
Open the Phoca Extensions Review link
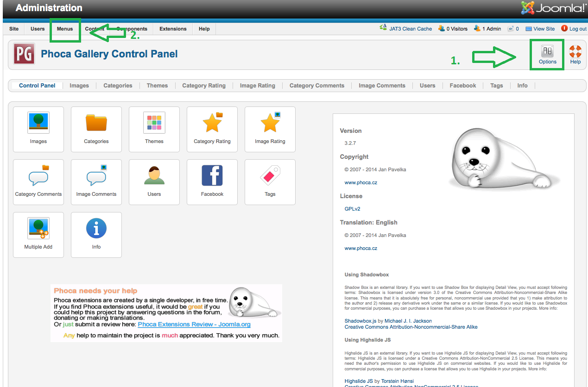pos(194,325)
